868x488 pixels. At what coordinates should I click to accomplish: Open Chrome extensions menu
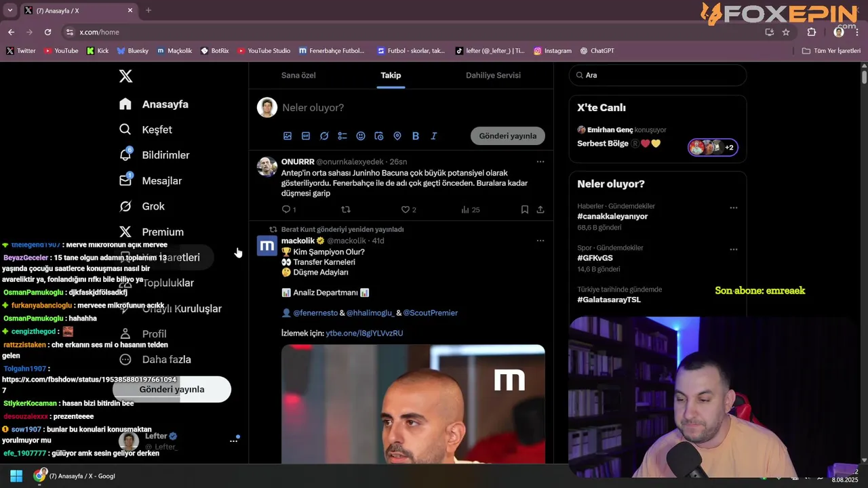click(812, 32)
